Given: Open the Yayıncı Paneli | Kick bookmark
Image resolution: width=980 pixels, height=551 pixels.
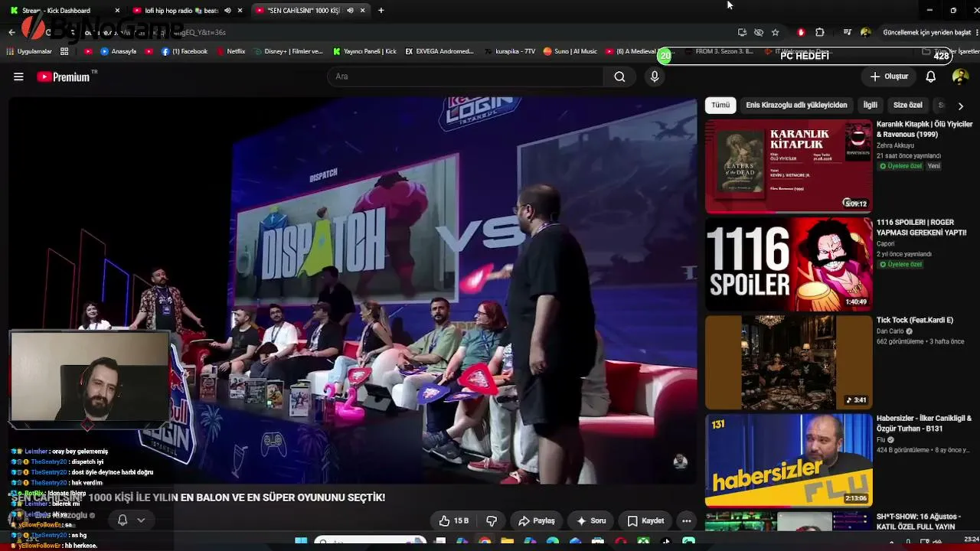Looking at the screenshot, I should (x=364, y=51).
